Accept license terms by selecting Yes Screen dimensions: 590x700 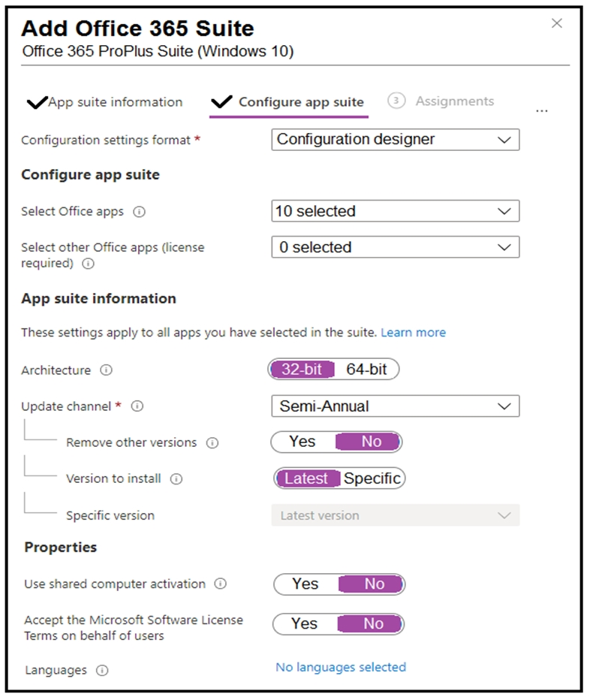coord(304,623)
